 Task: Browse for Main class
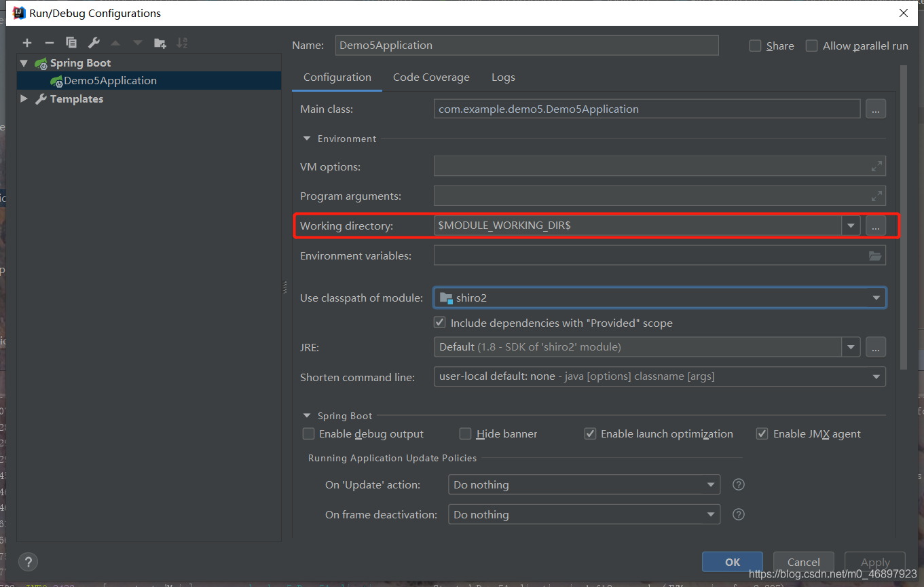click(876, 109)
